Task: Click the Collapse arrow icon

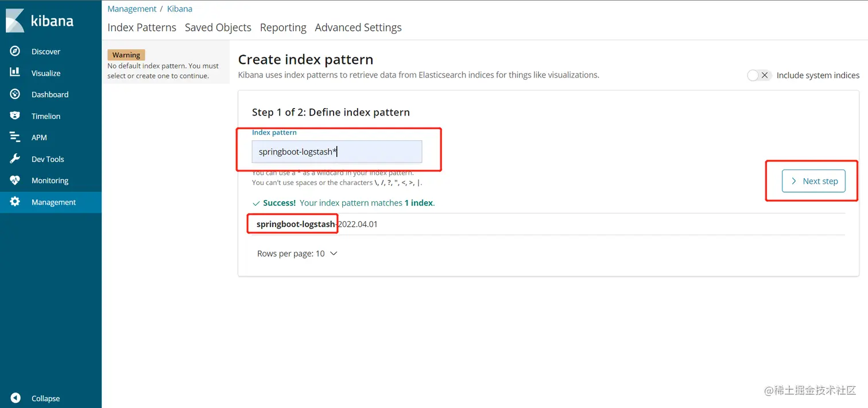Action: click(15, 398)
